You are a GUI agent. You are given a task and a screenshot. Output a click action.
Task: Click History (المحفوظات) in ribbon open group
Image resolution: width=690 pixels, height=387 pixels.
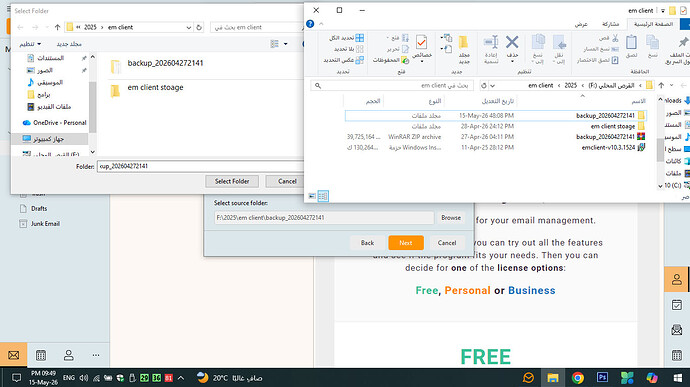[391, 60]
